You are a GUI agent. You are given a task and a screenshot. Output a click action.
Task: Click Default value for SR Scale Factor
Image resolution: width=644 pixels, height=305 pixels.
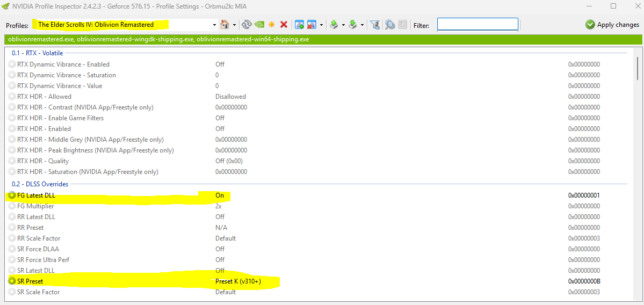226,292
